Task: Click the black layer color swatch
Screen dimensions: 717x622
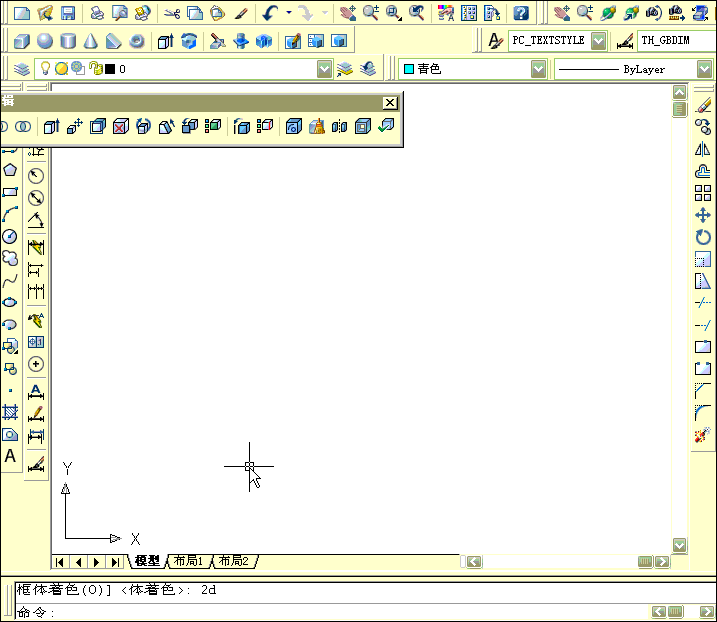Action: click(x=110, y=69)
